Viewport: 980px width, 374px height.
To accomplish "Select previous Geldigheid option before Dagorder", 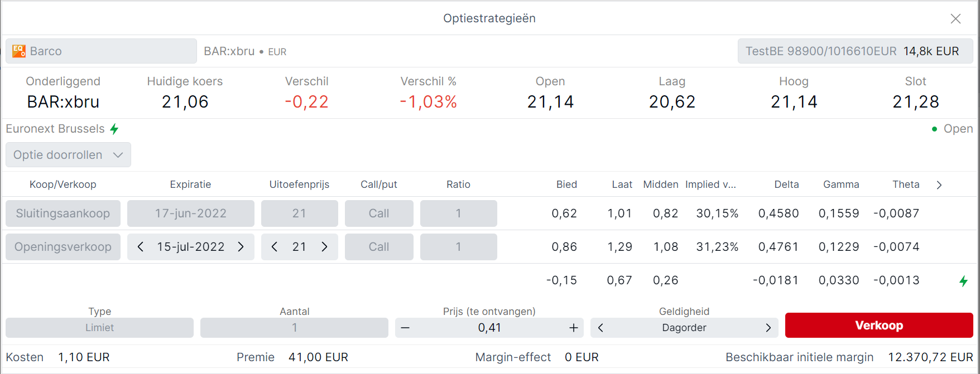I will [601, 328].
